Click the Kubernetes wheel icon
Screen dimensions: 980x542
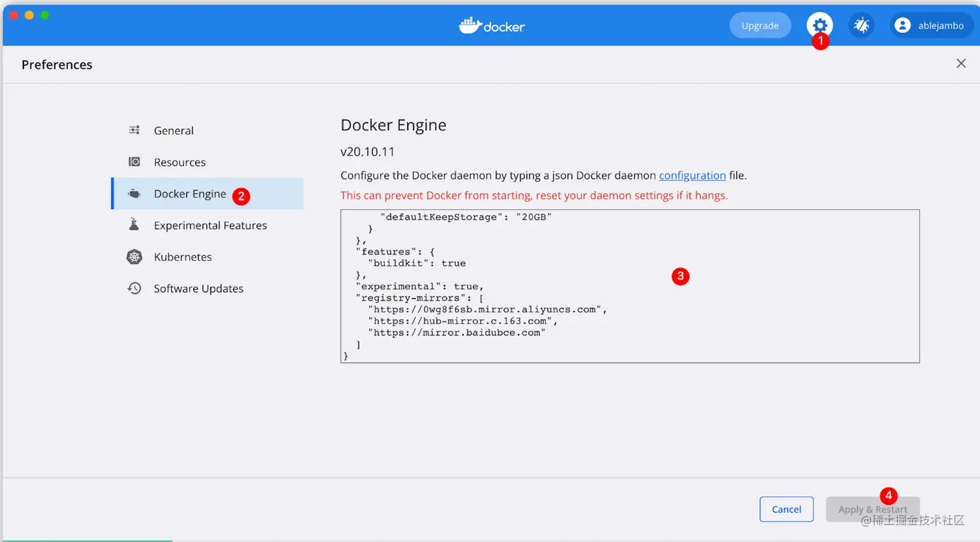[x=134, y=256]
